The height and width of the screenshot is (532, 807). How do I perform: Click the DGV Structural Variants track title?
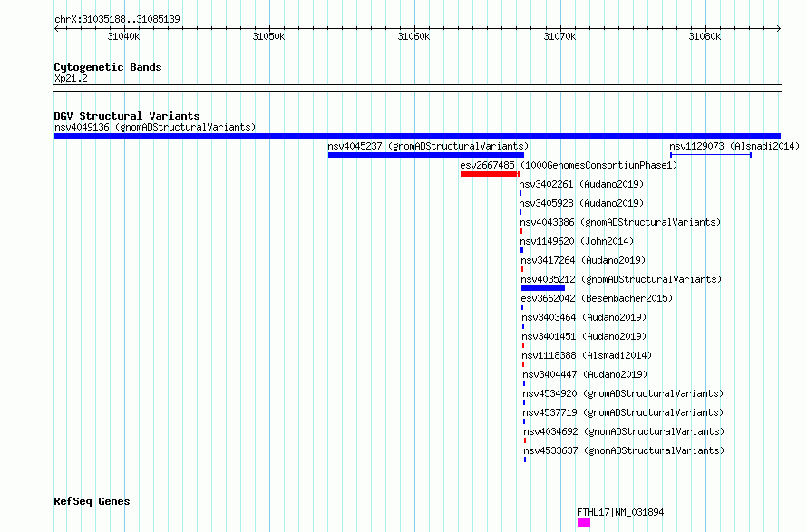(127, 116)
